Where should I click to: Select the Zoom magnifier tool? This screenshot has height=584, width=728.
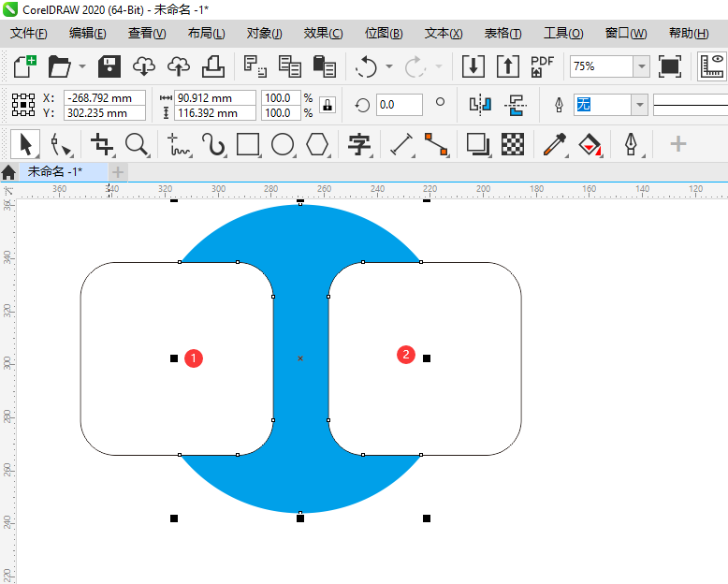(138, 144)
